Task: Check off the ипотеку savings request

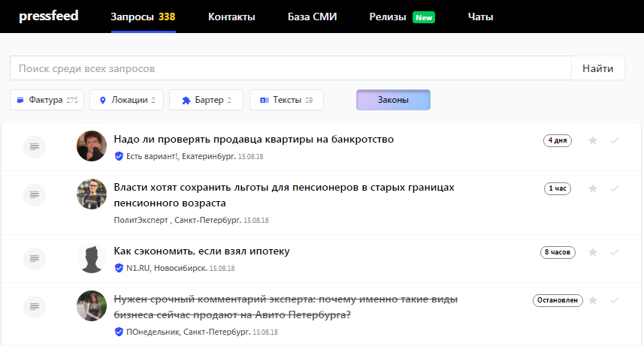Action: (x=614, y=252)
